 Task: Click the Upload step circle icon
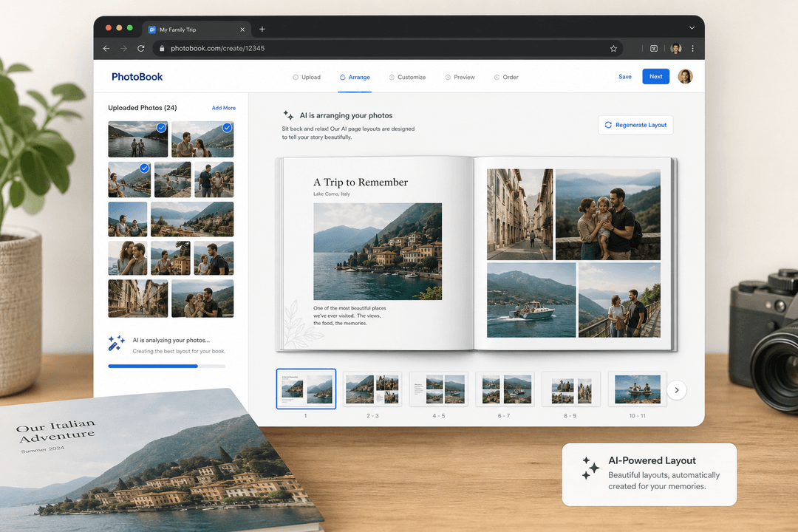pos(295,78)
